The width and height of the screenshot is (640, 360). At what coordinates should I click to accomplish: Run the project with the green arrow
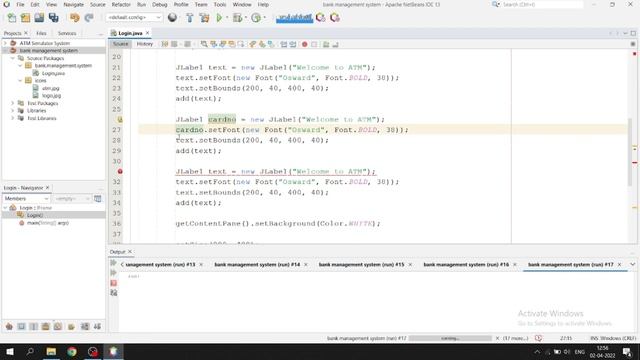(219, 18)
